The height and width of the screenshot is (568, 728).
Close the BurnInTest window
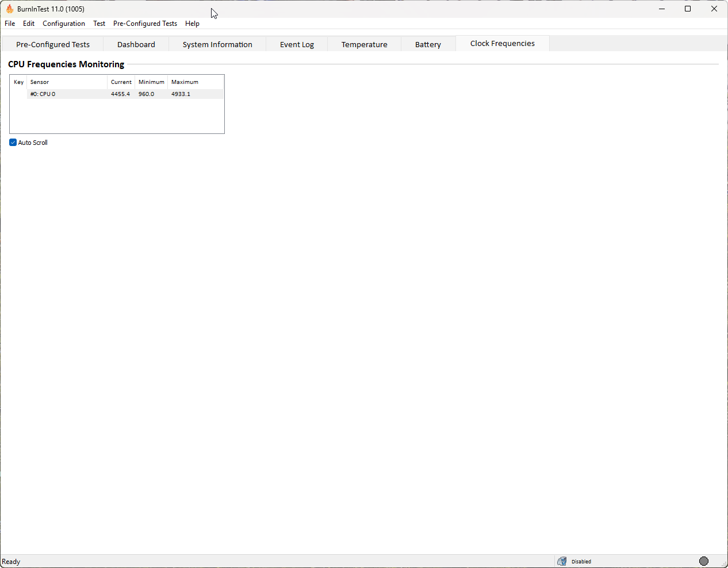pyautogui.click(x=714, y=9)
